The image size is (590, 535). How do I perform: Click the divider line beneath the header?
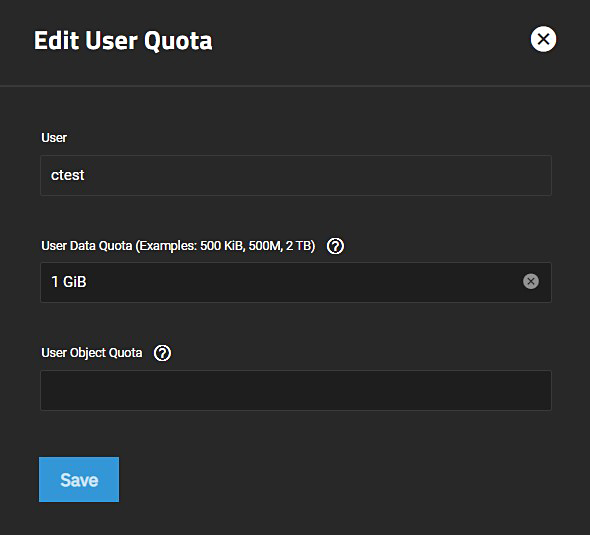(295, 86)
